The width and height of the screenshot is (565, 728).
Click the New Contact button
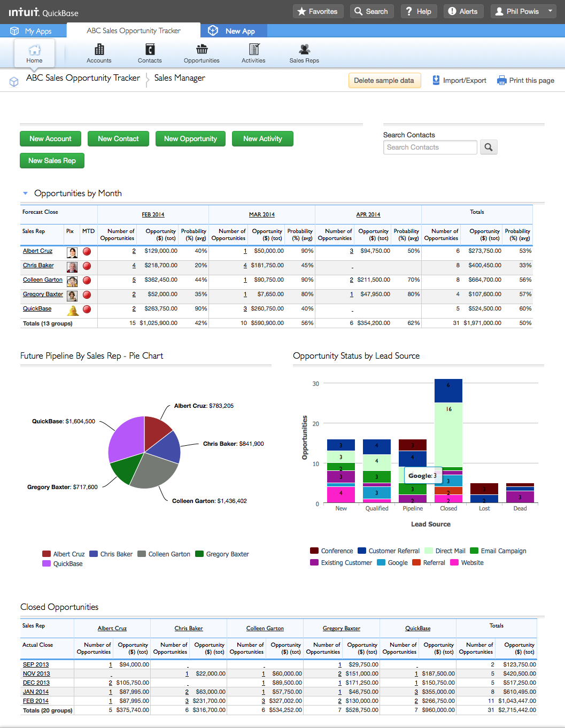pyautogui.click(x=118, y=138)
